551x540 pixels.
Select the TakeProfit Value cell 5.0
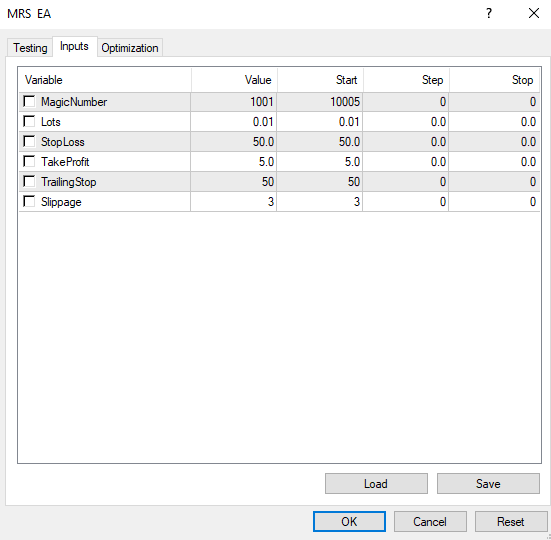click(x=234, y=162)
